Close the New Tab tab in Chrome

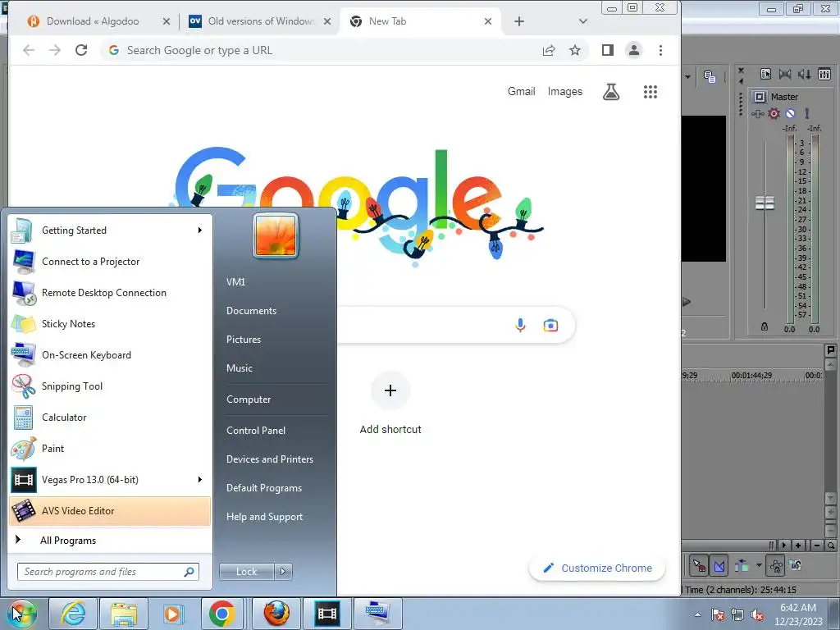tap(488, 21)
